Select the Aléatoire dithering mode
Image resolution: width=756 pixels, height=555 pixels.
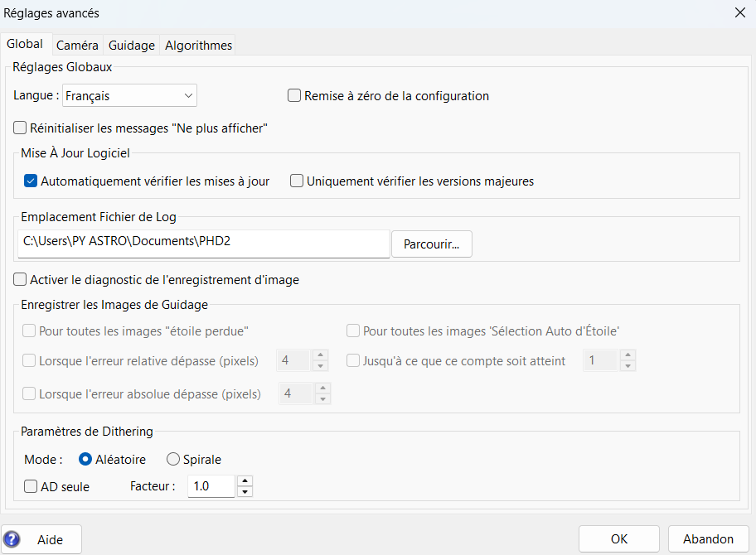pos(85,460)
